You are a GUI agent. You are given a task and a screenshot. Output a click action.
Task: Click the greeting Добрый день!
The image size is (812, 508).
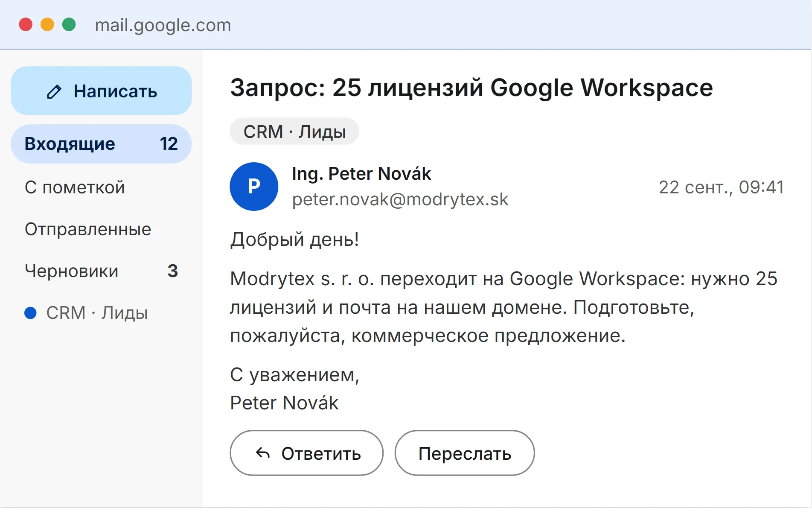pos(294,239)
